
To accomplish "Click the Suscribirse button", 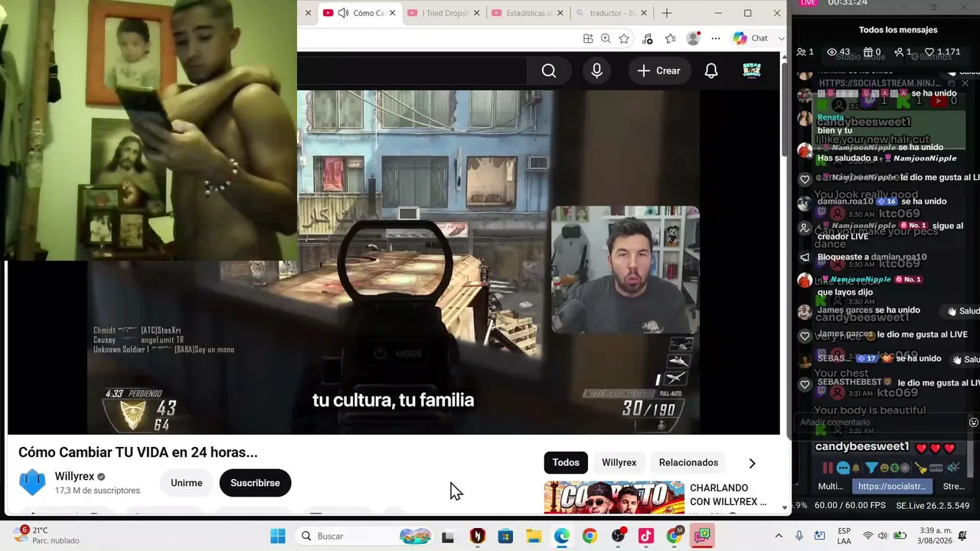I will (255, 483).
